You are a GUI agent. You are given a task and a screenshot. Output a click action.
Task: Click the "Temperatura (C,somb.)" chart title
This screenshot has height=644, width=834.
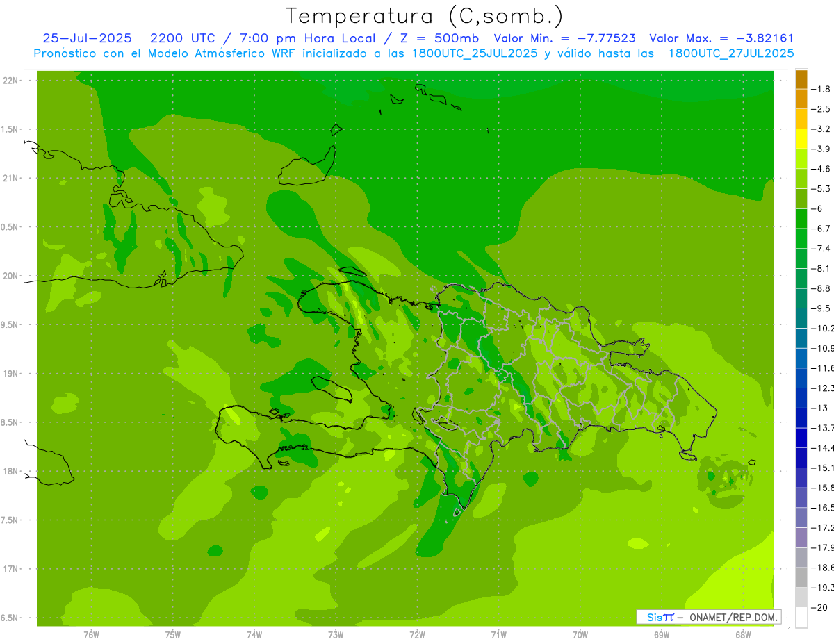coord(424,16)
